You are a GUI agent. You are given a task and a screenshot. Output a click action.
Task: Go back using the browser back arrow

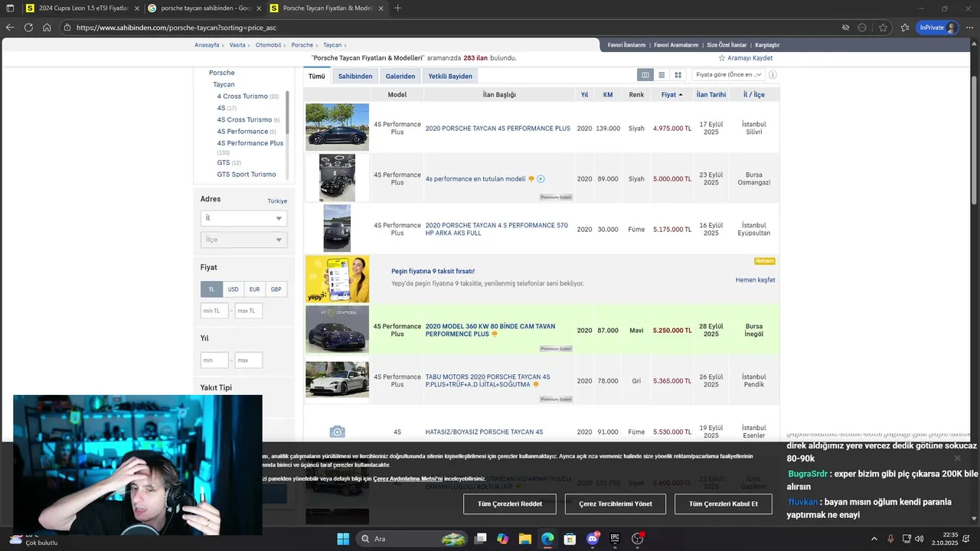click(x=10, y=28)
